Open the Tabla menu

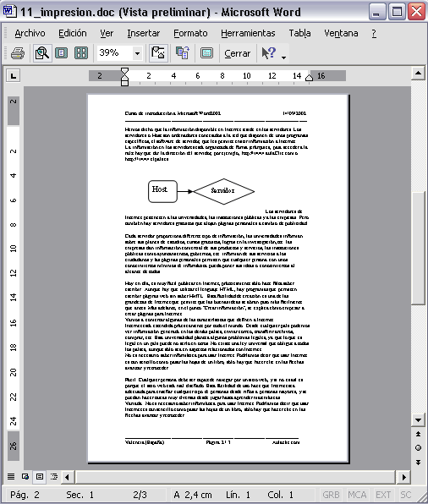[x=299, y=33]
